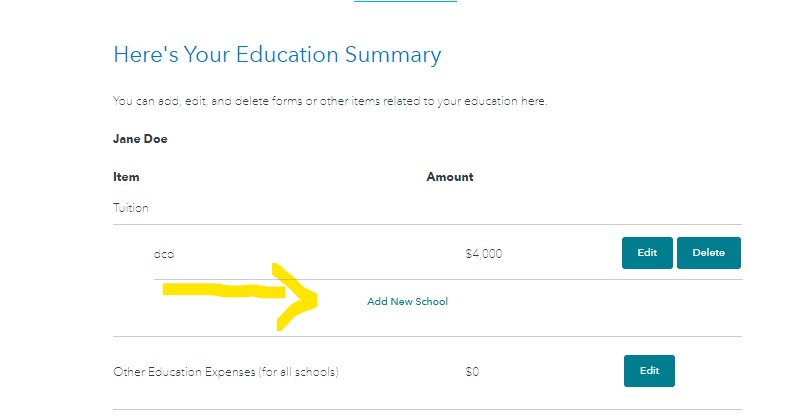This screenshot has height=416, width=804.
Task: Click the Amount column header
Action: (x=450, y=177)
